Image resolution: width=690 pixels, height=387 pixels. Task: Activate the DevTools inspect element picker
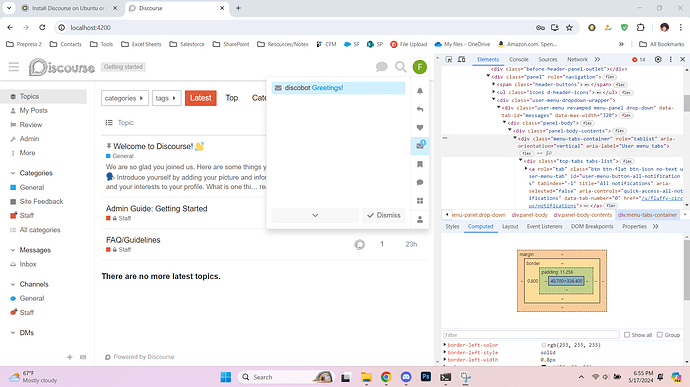449,59
